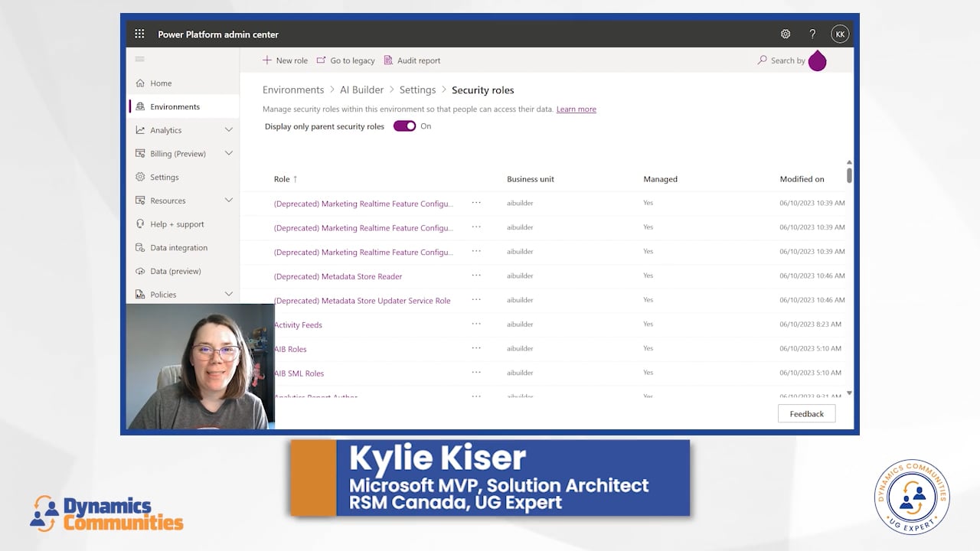Select Environments in the left navigation
Image resolution: width=980 pixels, height=551 pixels.
[x=174, y=106]
